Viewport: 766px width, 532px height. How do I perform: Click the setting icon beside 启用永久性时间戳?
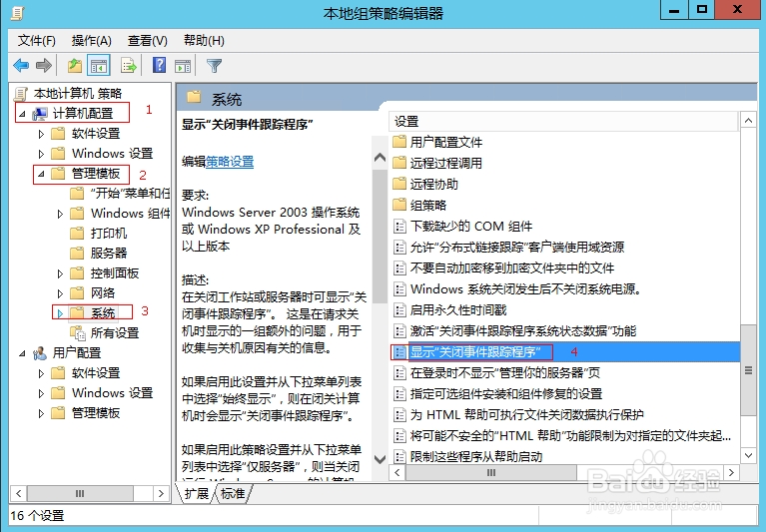point(399,310)
